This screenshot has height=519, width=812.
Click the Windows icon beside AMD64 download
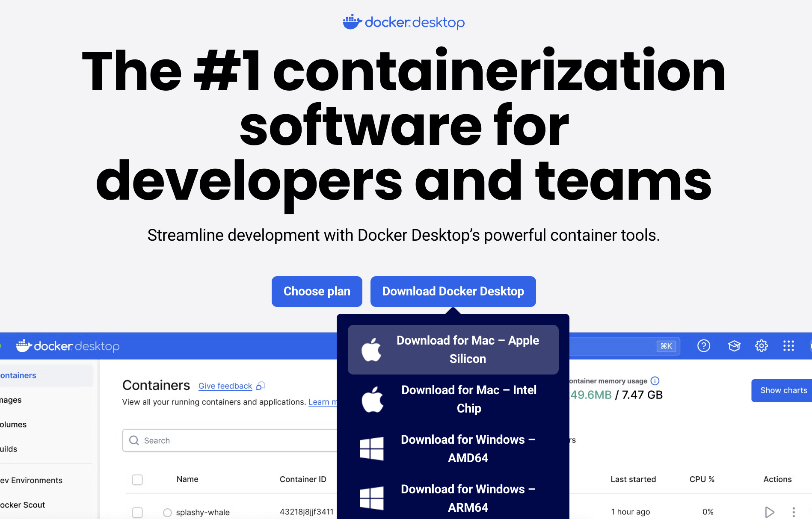(371, 448)
